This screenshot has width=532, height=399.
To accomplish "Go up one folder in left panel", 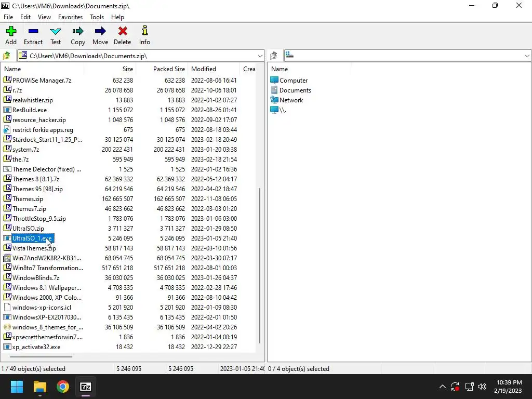I will pos(6,56).
